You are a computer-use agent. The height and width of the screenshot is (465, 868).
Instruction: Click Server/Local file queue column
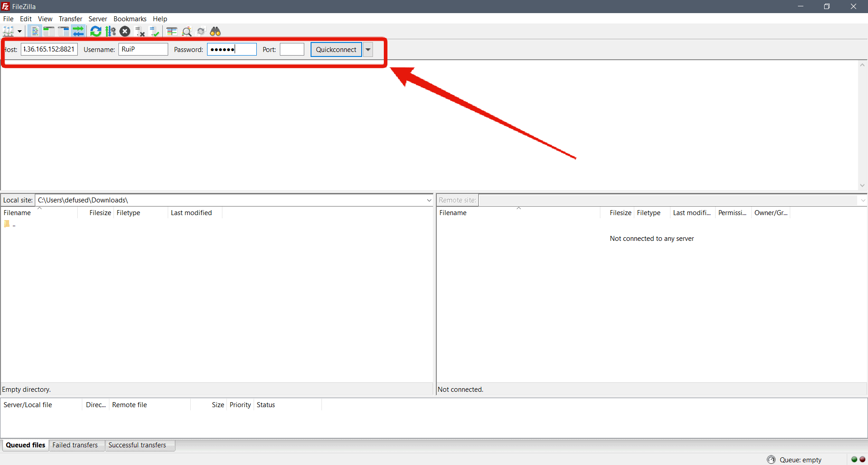click(41, 405)
